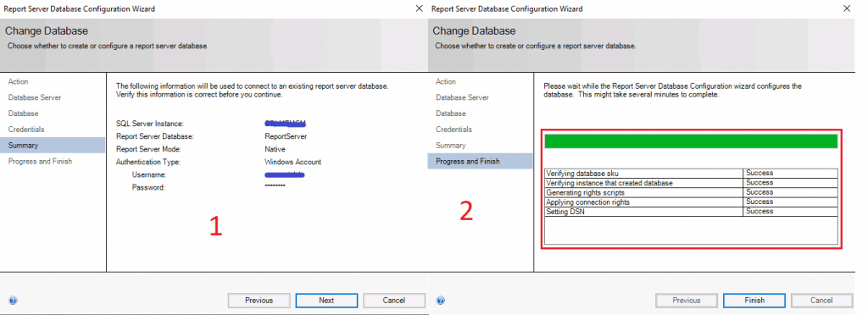Image resolution: width=868 pixels, height=315 pixels.
Task: Click the disabled Cancel button in right wizard
Action: click(821, 301)
